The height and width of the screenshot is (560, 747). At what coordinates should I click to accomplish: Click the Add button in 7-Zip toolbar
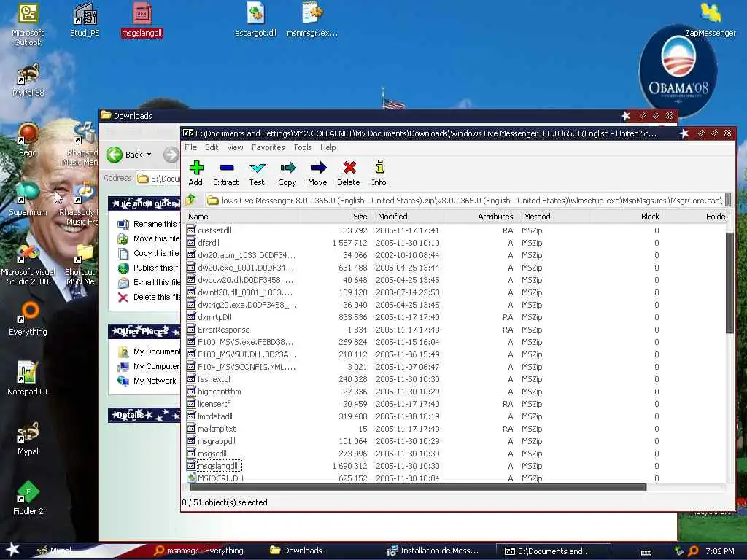pos(196,173)
